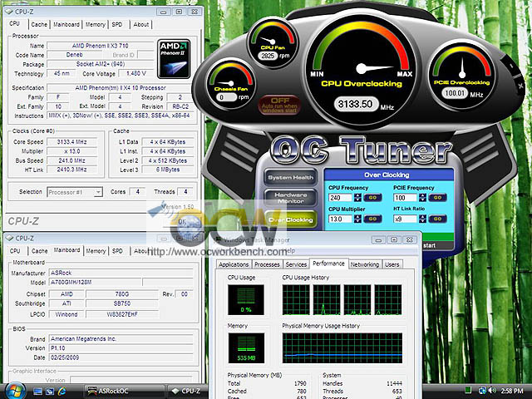Click the Southbridge value SB750
Screen dimensions: 532x399
tap(122, 303)
